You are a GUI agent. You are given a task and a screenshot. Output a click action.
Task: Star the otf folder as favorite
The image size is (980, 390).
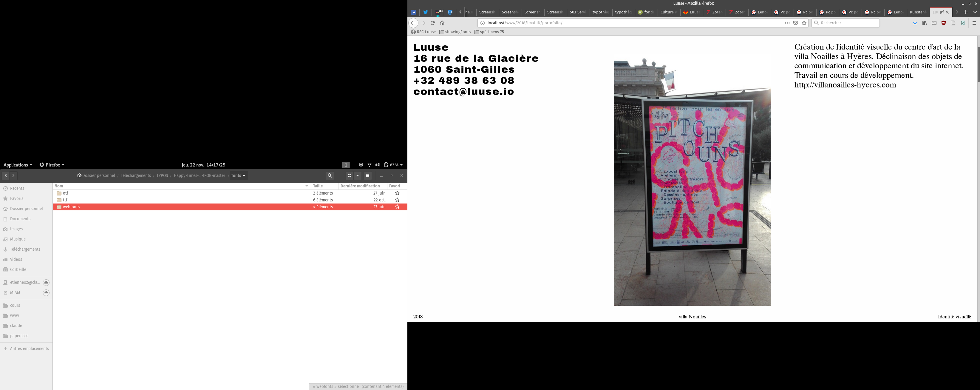[397, 193]
